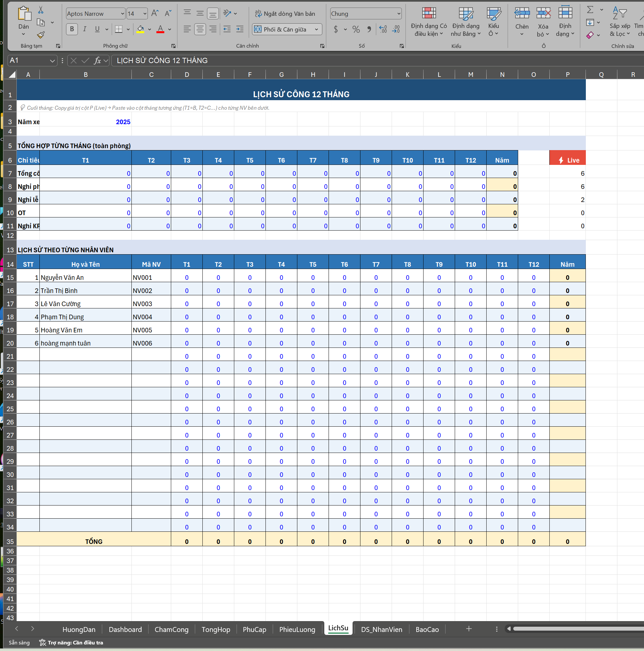The width and height of the screenshot is (644, 651).
Task: Toggle center horizontal alignment
Action: pyautogui.click(x=200, y=29)
